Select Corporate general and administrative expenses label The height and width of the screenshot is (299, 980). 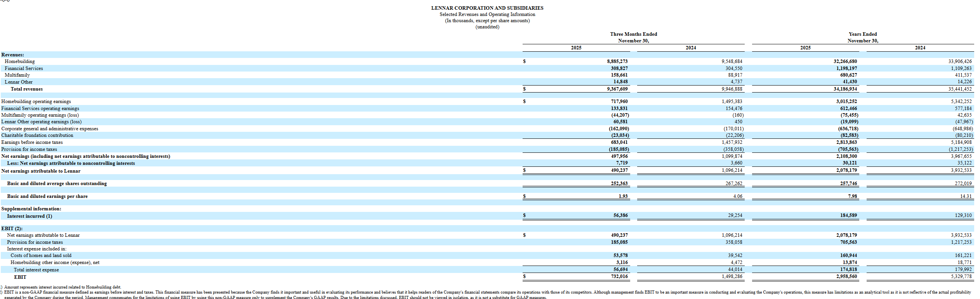point(50,129)
